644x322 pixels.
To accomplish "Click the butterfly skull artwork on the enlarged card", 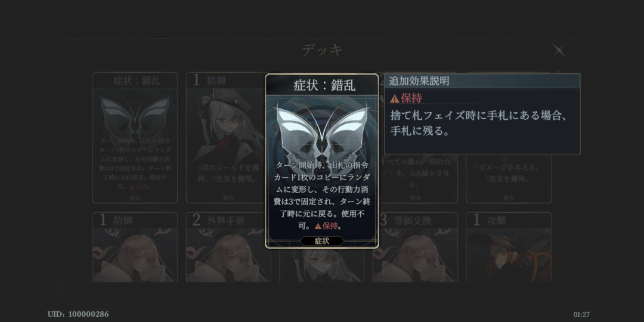I will tap(321, 130).
